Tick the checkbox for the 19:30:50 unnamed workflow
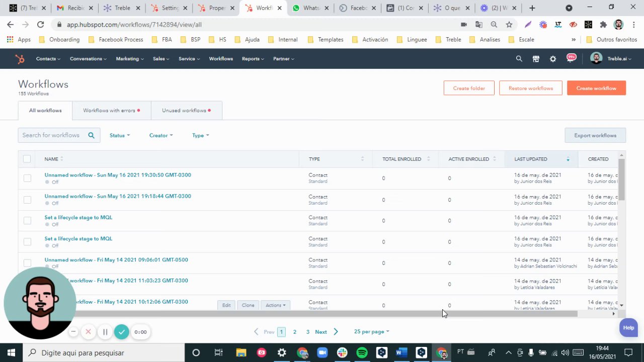644x362 pixels. [x=27, y=178]
